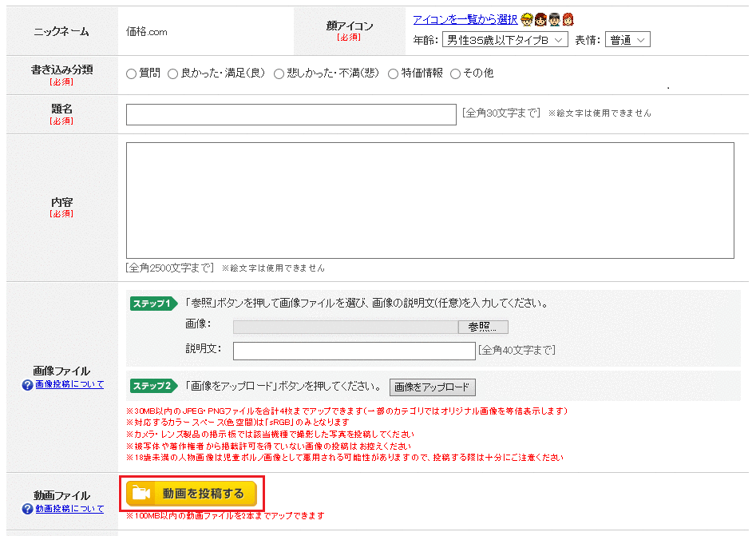The height and width of the screenshot is (536, 756).
Task: Click the 30MB以内のJPEG・PNG notice line
Action: coord(347,411)
